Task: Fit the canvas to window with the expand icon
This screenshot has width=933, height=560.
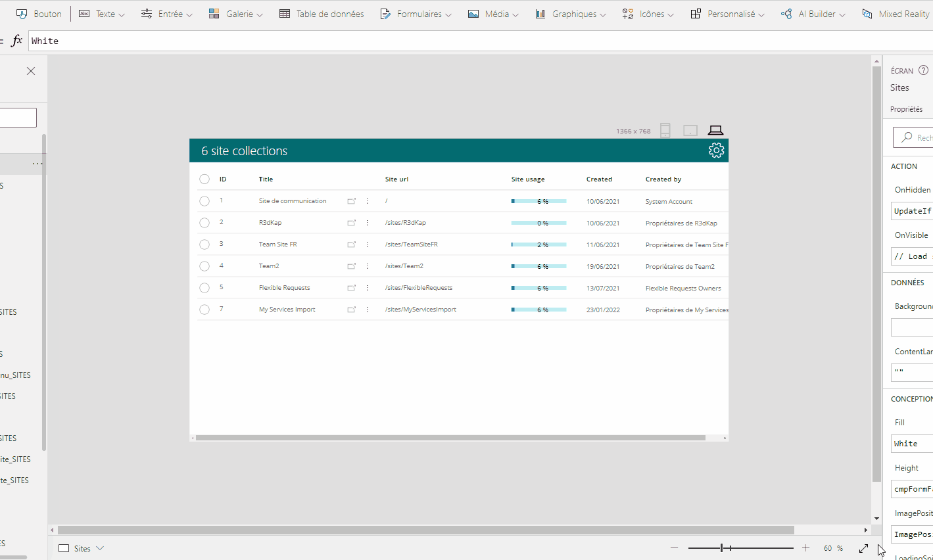Action: [863, 548]
